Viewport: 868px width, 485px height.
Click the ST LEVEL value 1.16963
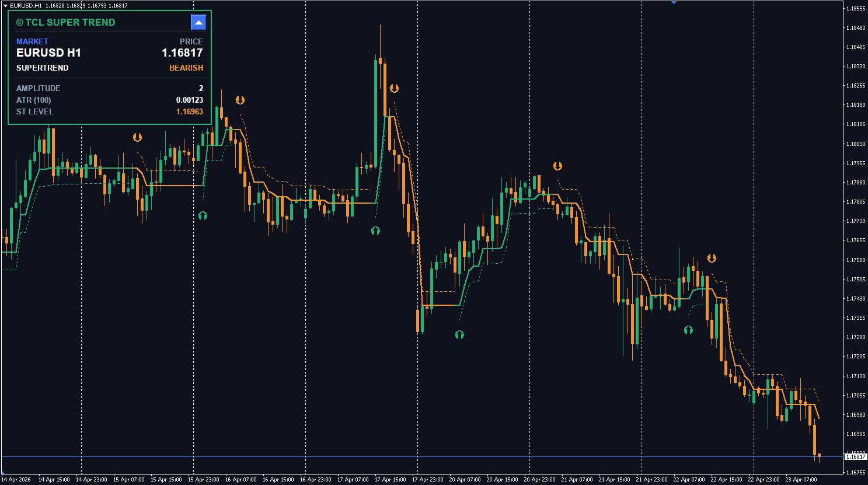[190, 111]
